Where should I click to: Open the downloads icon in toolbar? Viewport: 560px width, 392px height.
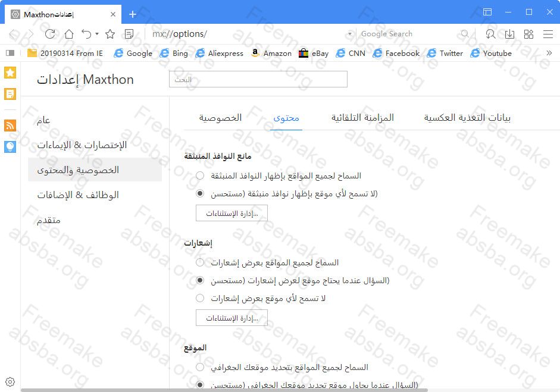point(509,34)
